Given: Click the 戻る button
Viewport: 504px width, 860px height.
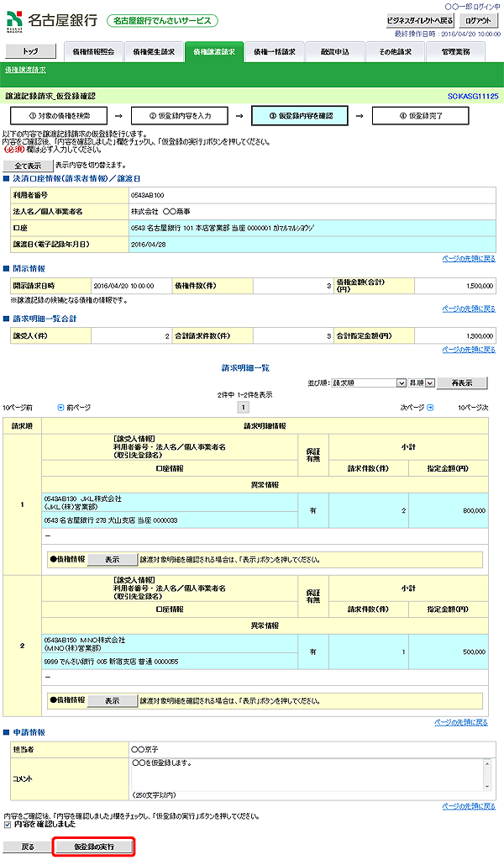Looking at the screenshot, I should (x=28, y=847).
